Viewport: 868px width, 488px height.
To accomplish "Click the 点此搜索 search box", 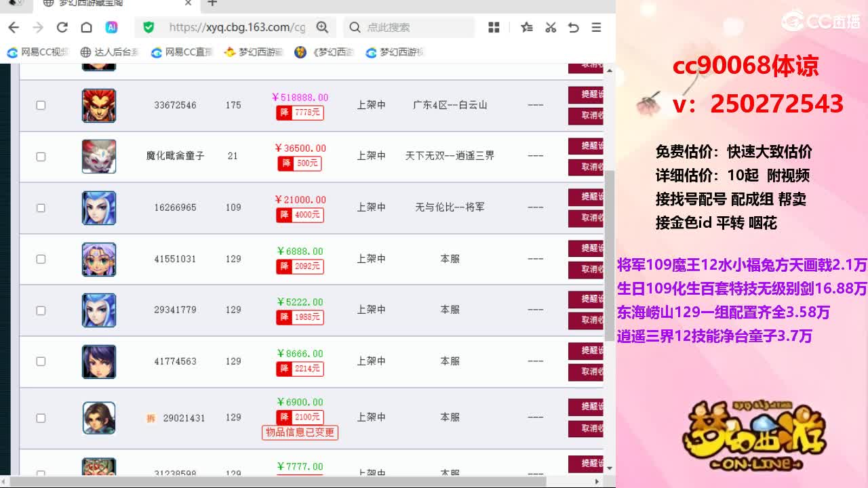I will 410,27.
